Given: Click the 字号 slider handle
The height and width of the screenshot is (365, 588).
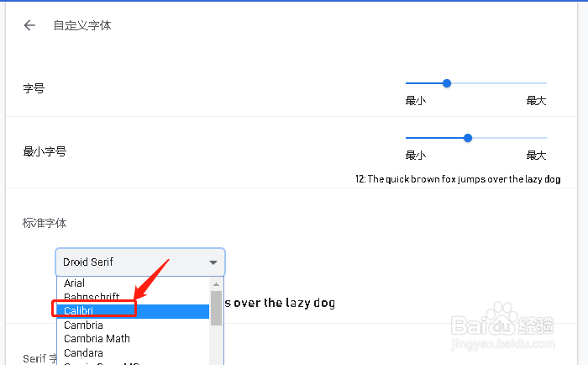Looking at the screenshot, I should coord(447,83).
